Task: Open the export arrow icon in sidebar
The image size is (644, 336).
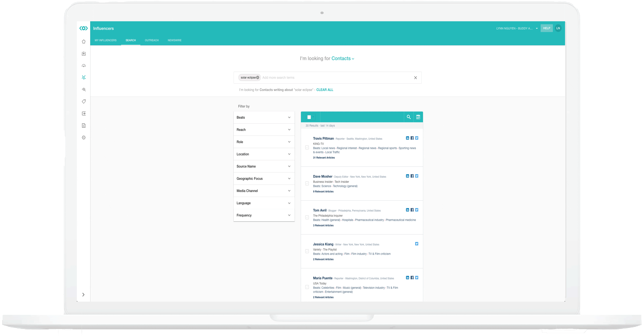Action: (x=84, y=113)
